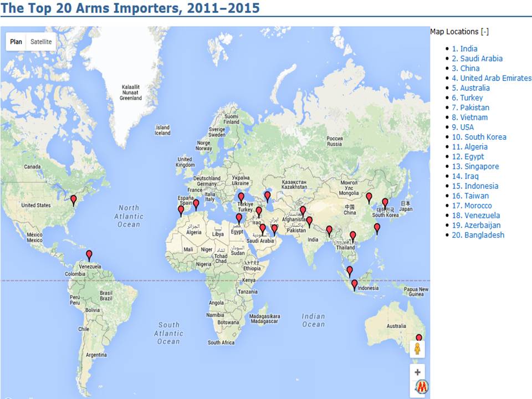
Task: Click the 'Top 20 Arms Importers' page heading
Action: tap(130, 8)
